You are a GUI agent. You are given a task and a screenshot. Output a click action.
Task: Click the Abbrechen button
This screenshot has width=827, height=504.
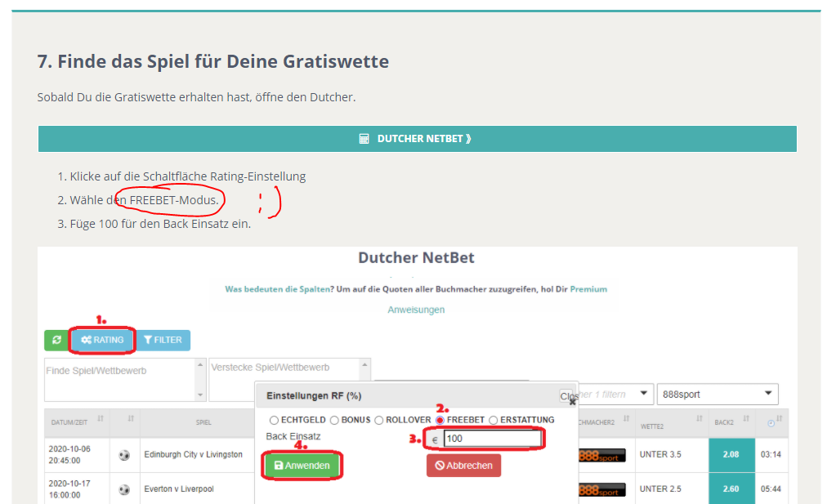click(463, 466)
